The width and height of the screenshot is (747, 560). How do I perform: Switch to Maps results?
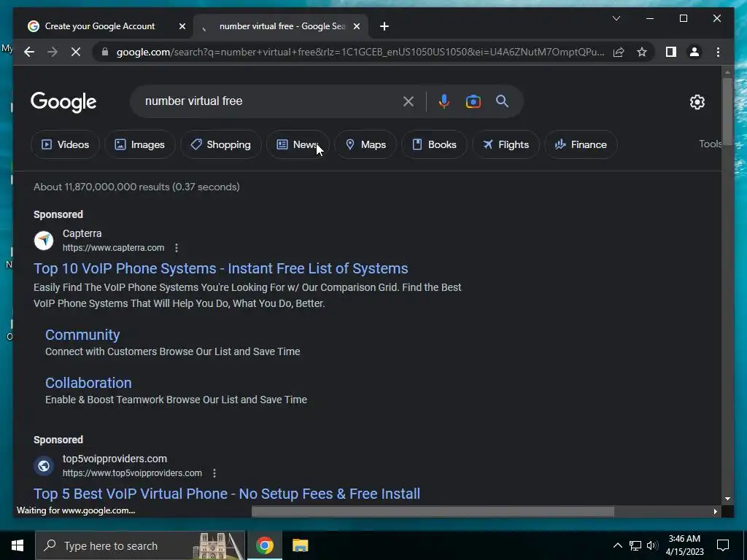click(x=365, y=144)
